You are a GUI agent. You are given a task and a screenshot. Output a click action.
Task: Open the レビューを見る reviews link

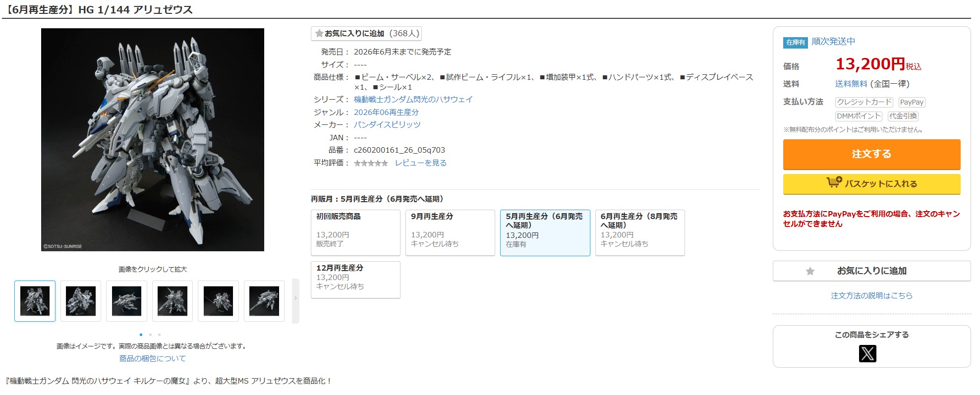(421, 163)
